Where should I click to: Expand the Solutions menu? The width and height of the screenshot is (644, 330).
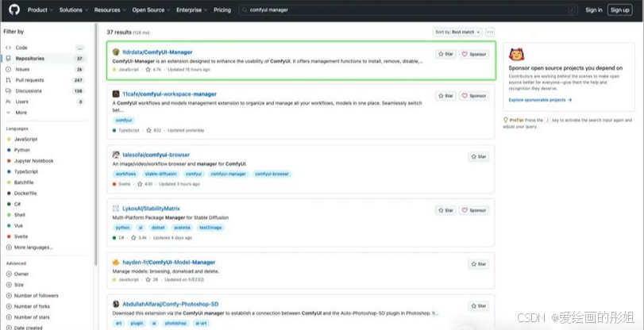pyautogui.click(x=74, y=10)
